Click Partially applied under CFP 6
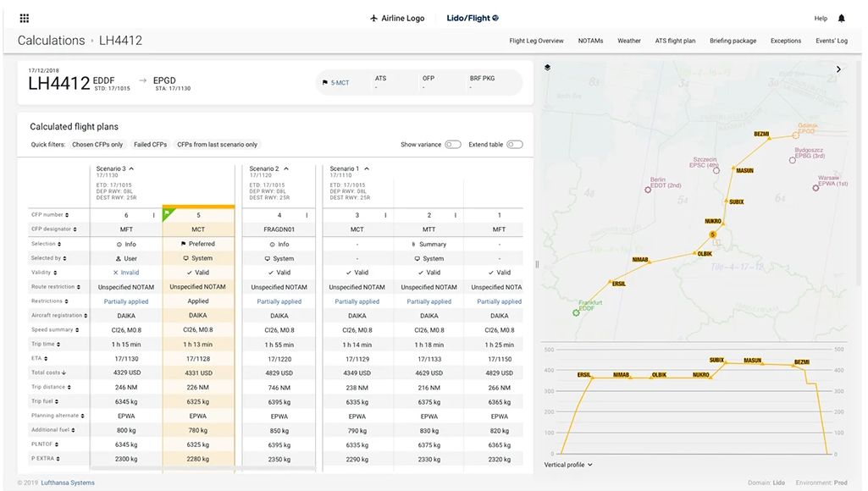The width and height of the screenshot is (868, 491). 126,301
